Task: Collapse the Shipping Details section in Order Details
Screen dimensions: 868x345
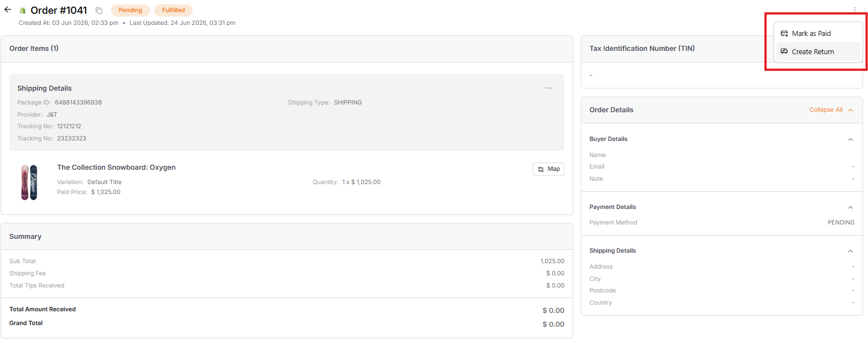Action: 850,251
